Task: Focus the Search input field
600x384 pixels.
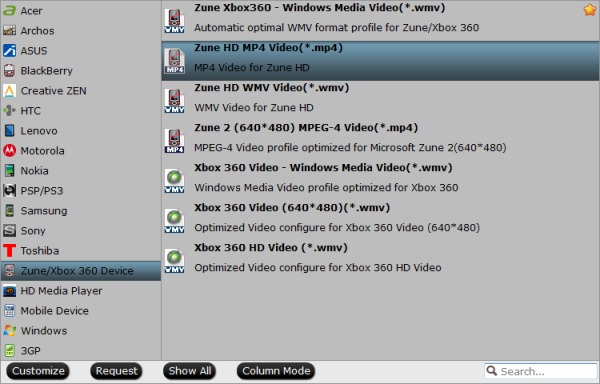Action: pyautogui.click(x=541, y=371)
